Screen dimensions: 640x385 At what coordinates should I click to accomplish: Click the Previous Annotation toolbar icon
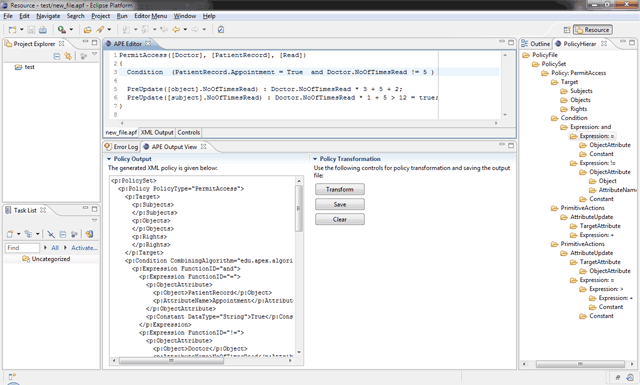click(x=145, y=30)
